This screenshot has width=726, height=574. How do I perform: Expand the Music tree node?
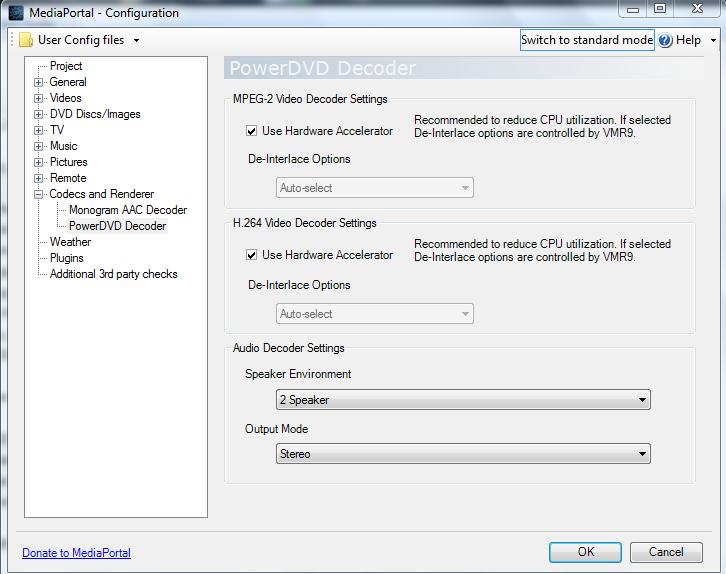pyautogui.click(x=38, y=146)
